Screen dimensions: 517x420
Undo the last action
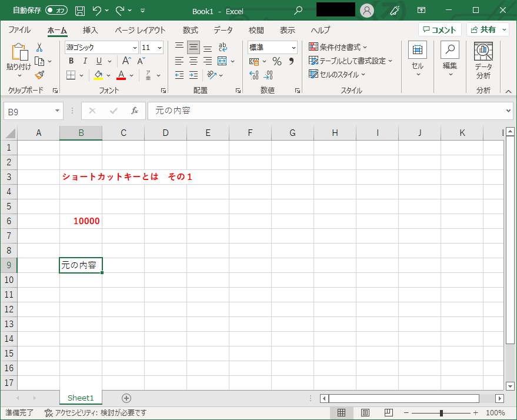point(96,11)
